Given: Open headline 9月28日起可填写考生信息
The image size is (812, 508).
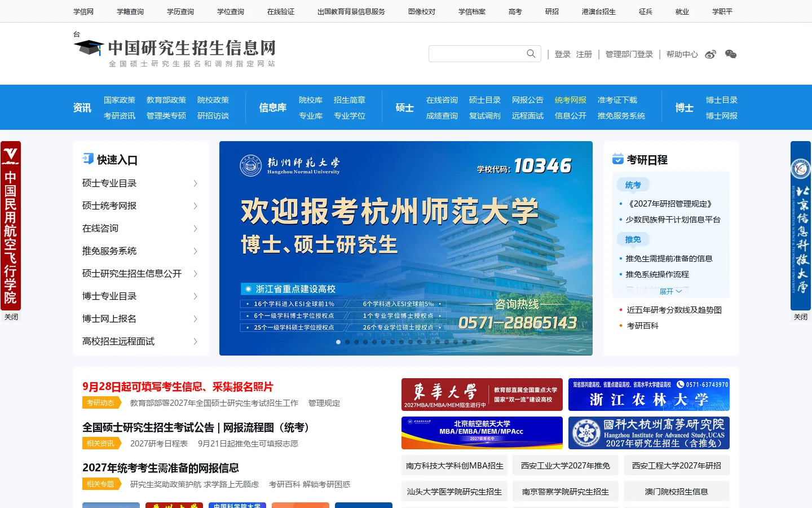Looking at the screenshot, I should coord(178,387).
